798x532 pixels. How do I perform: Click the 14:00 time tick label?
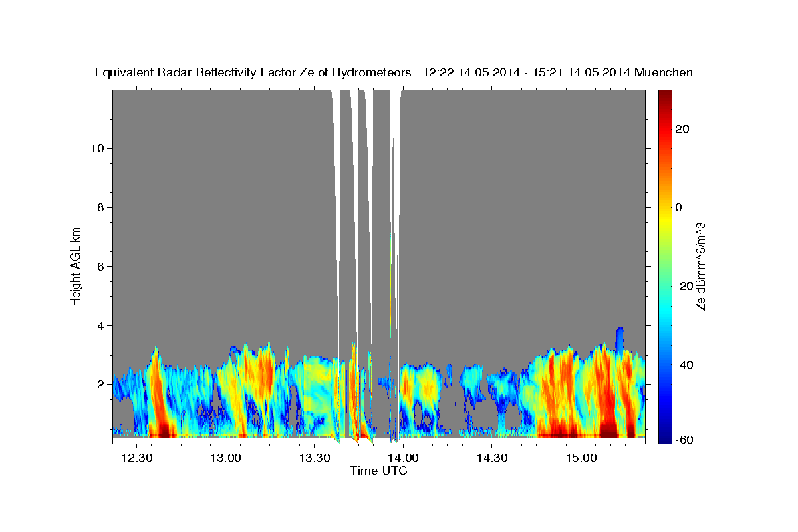pos(403,458)
